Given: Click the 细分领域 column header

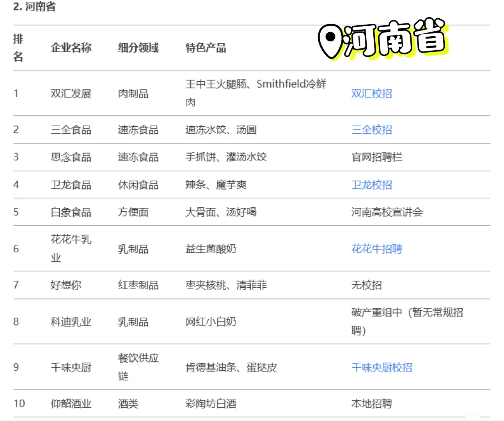Looking at the screenshot, I should (x=138, y=48).
